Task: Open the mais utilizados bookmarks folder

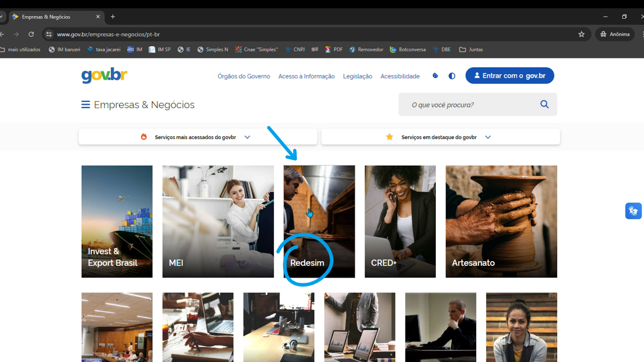Action: tap(20, 49)
